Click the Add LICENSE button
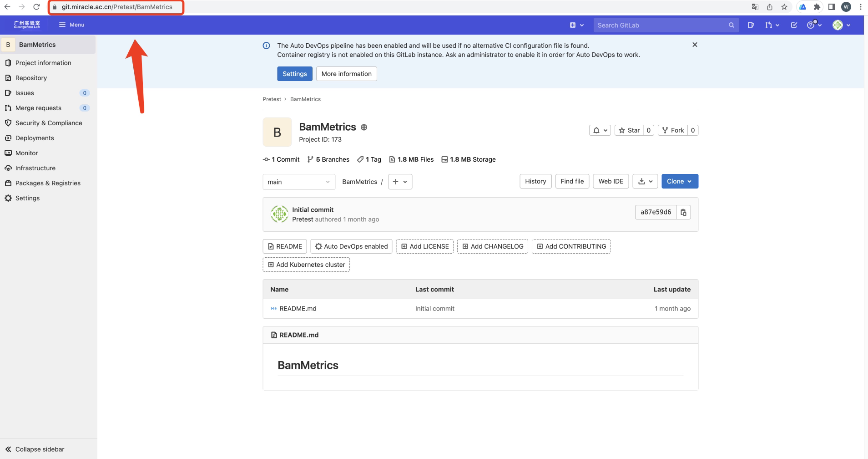 [424, 246]
